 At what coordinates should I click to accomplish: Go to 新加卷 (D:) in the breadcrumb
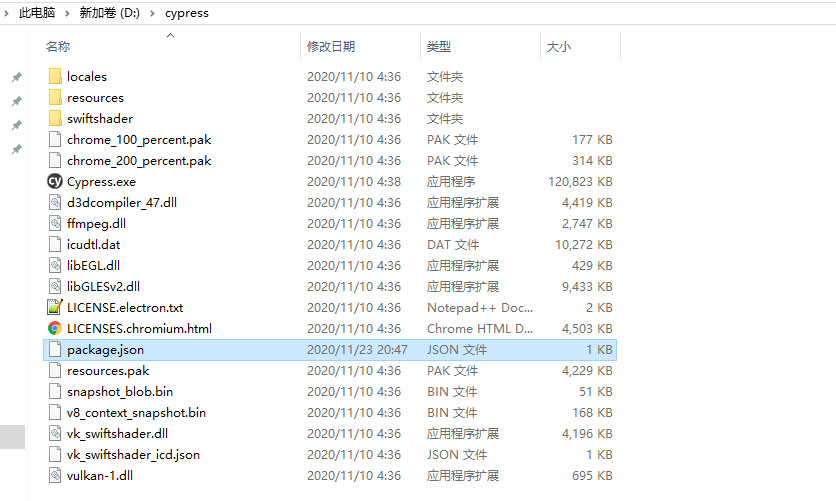pyautogui.click(x=109, y=13)
